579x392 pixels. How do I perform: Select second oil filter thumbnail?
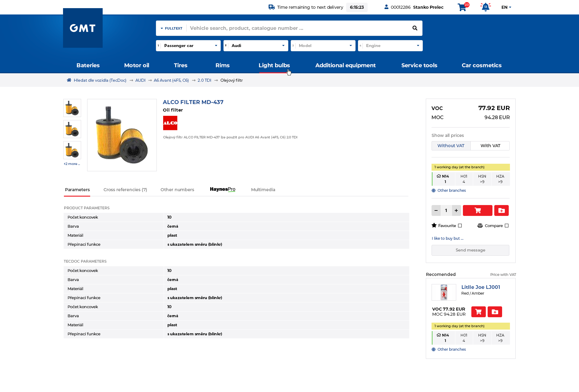72,129
